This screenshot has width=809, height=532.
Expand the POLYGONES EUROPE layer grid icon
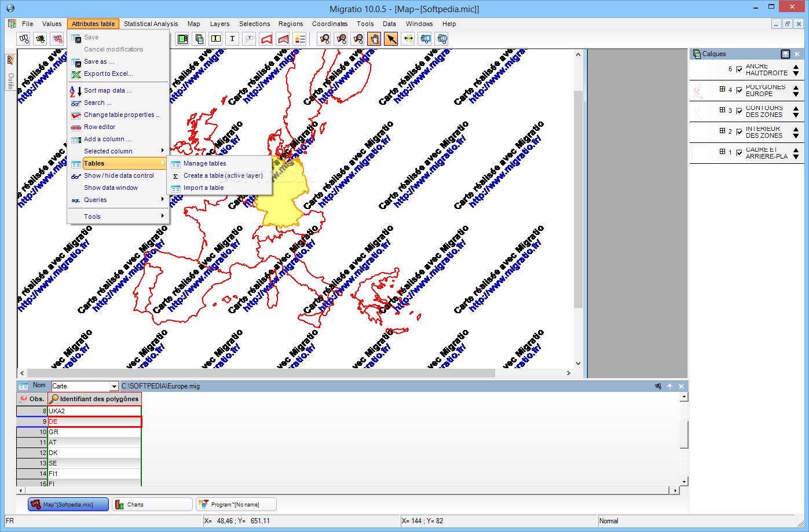click(722, 89)
